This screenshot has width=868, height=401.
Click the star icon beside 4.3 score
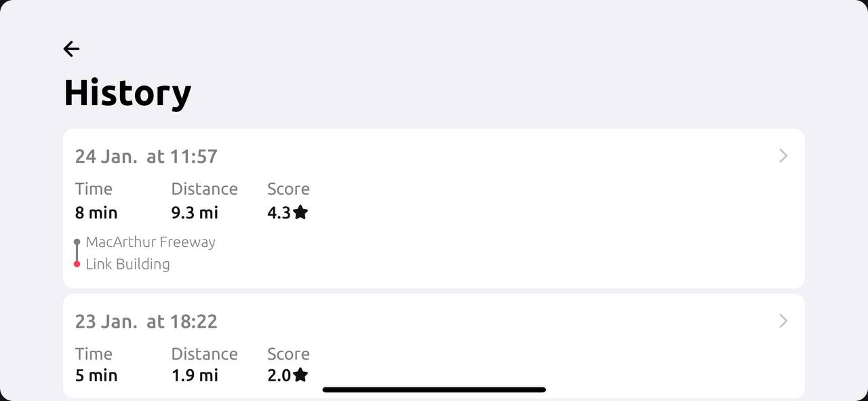300,212
